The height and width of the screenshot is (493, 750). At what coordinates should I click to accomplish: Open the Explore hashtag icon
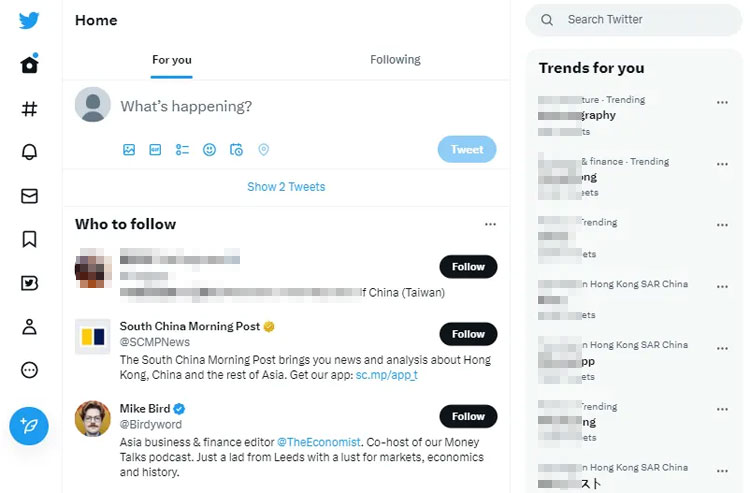29,109
